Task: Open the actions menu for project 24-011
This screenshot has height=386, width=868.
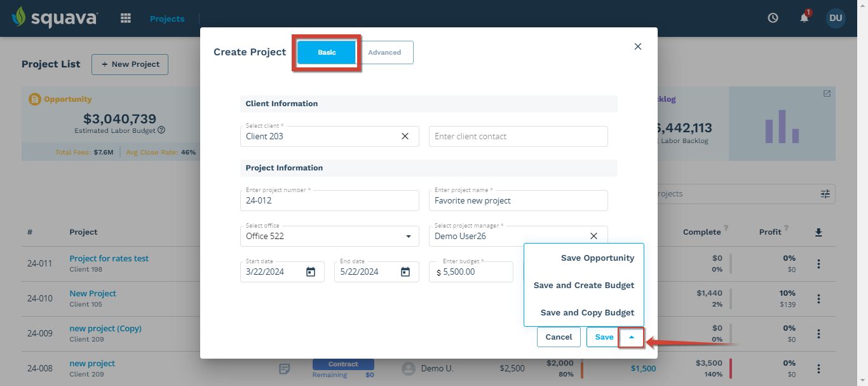Action: pos(818,263)
